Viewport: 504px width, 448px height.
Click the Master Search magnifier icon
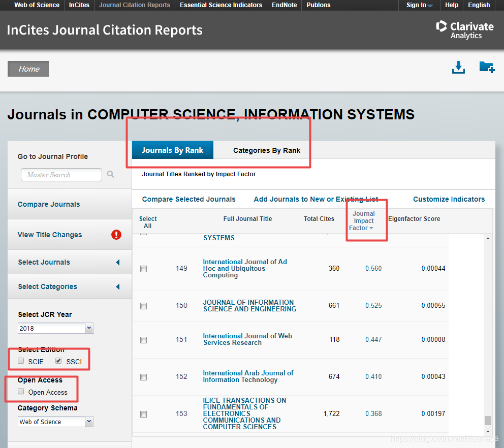point(111,174)
